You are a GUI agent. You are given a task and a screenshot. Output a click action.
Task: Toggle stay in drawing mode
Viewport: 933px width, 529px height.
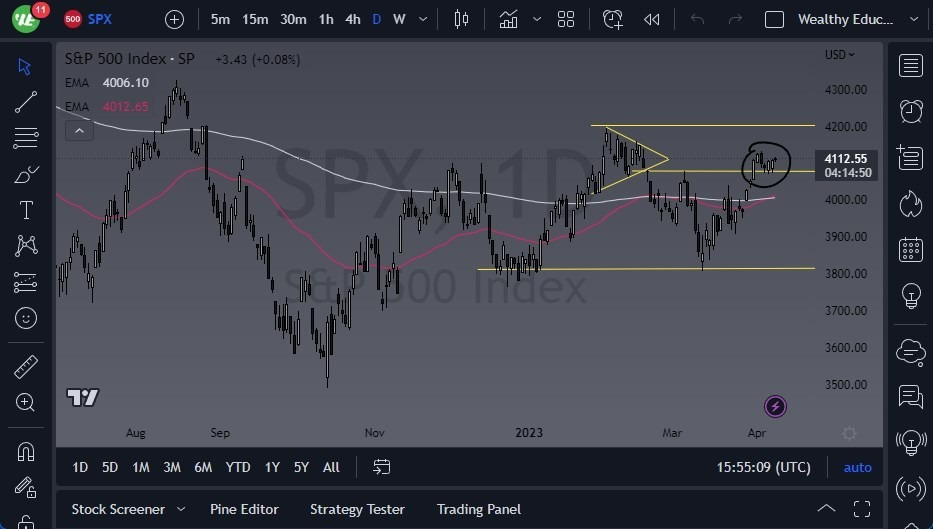pos(26,488)
